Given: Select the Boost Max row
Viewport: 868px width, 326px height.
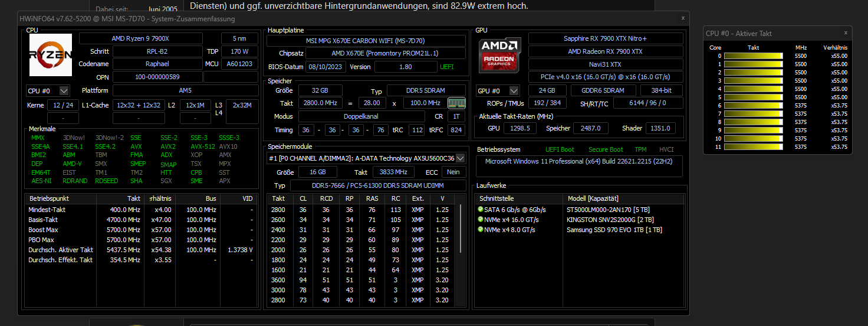Looking at the screenshot, I should (142, 230).
